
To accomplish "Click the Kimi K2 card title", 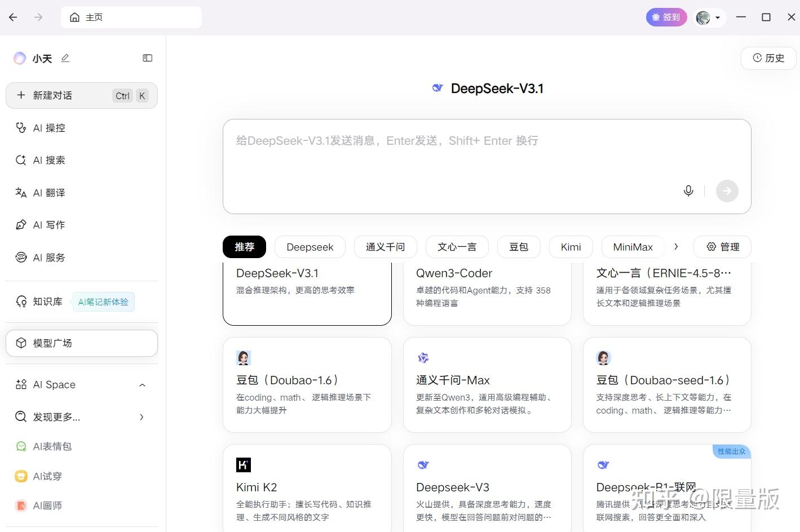I will pyautogui.click(x=257, y=487).
